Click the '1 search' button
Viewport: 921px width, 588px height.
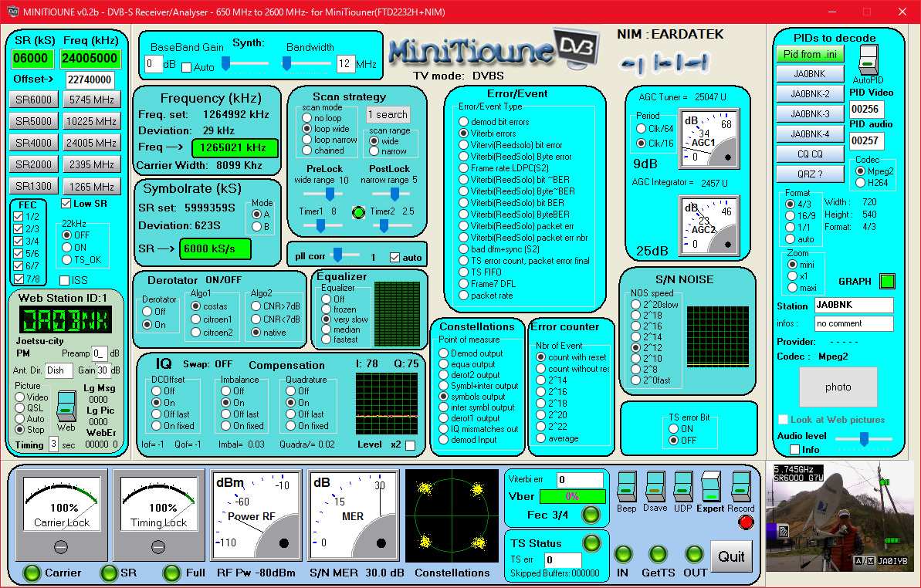tap(388, 114)
